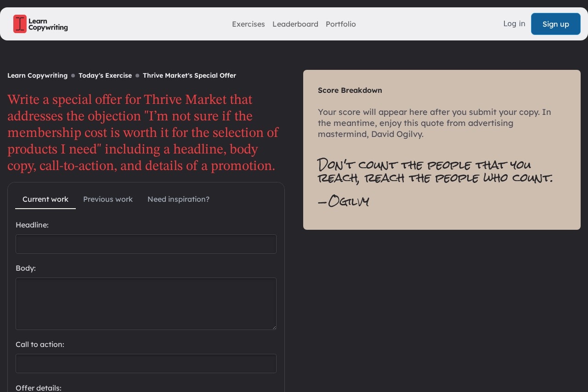
Task: Switch to the Previous work tab
Action: (108, 199)
